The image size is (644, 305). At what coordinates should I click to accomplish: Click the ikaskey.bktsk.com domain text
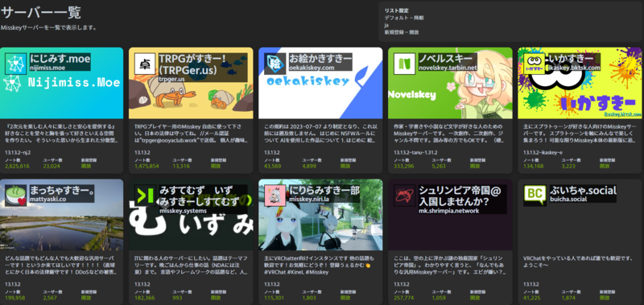point(574,68)
